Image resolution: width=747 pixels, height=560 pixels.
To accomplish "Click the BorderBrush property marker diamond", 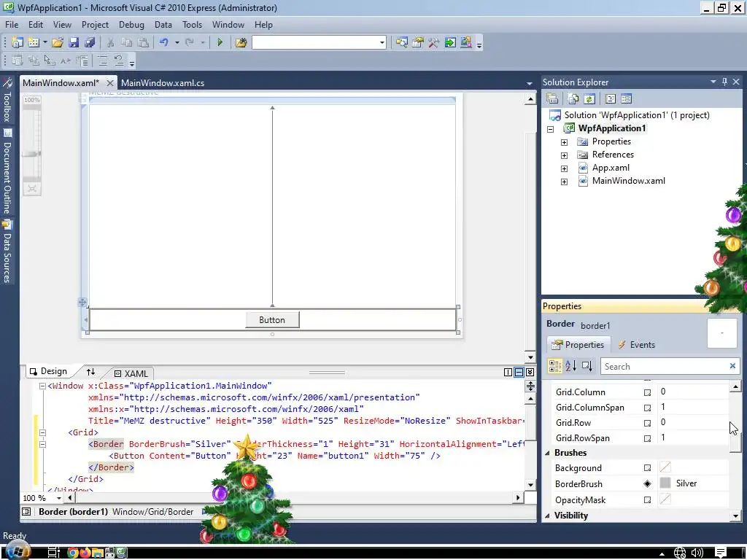I will [x=647, y=484].
